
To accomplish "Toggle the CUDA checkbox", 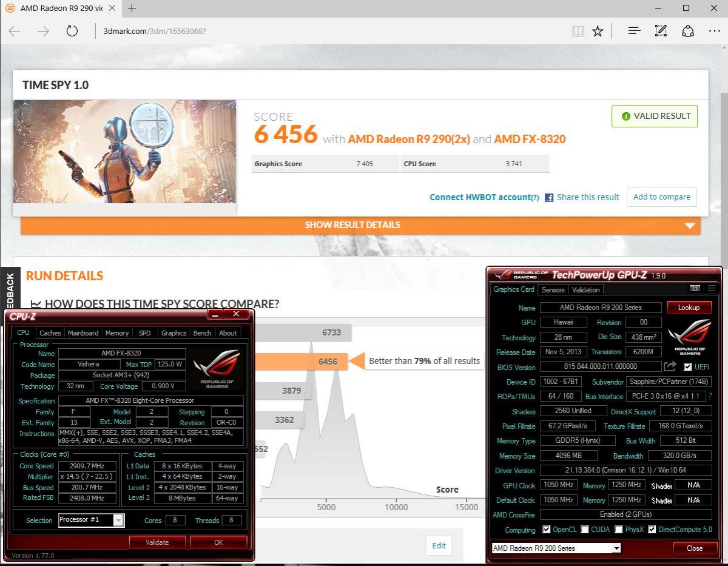I will click(x=585, y=530).
